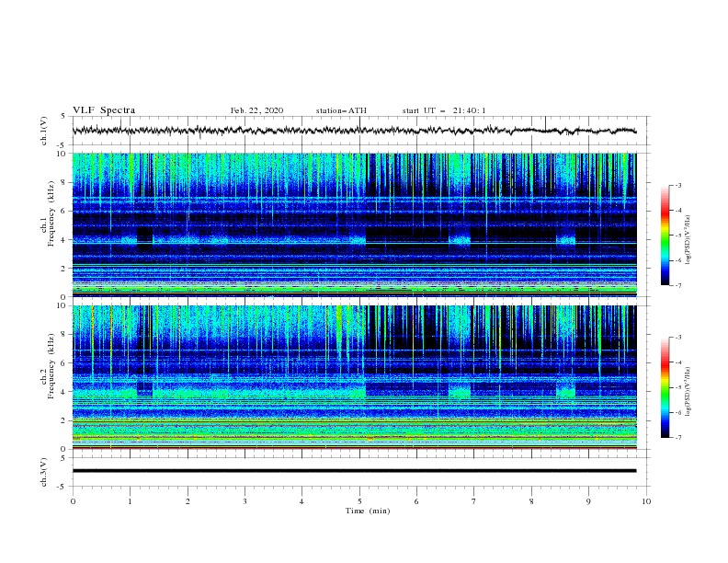This screenshot has height=563, width=728.
Task: Click the ch.3 flat black trace
Action: click(354, 471)
